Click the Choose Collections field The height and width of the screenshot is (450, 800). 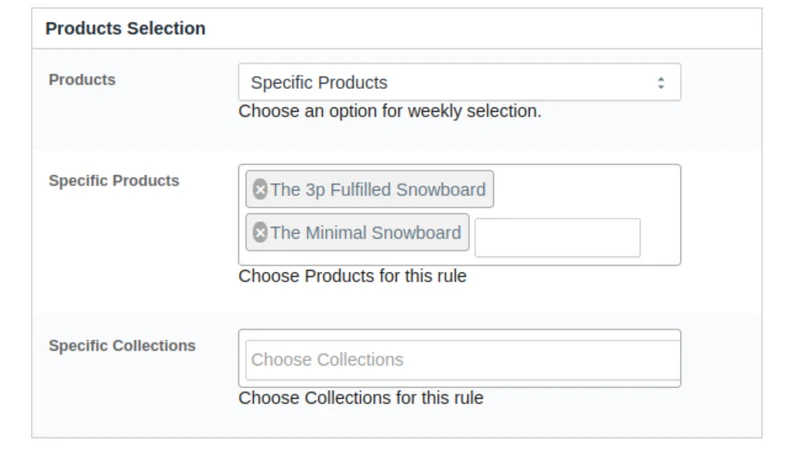(463, 360)
